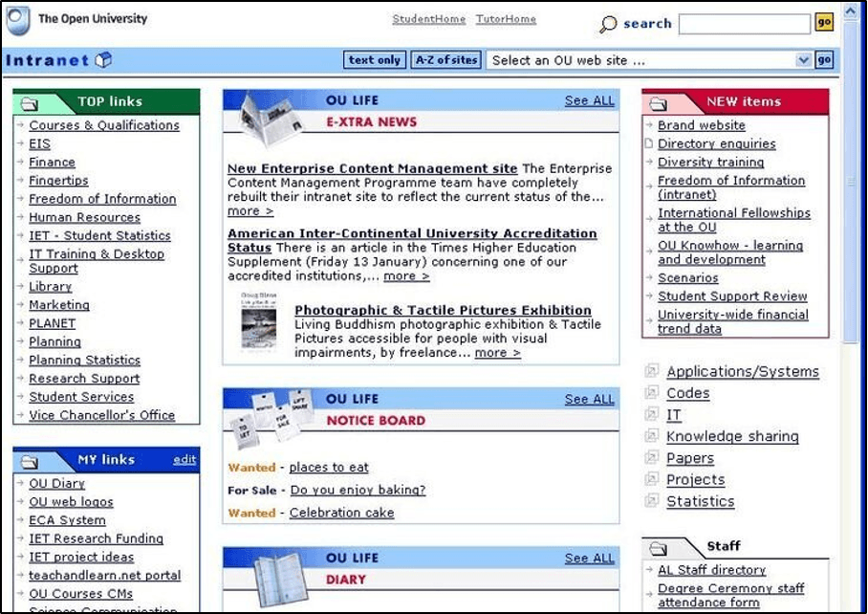Expand the Knowledge sharing section
Screen dimensions: 868x614
click(652, 437)
